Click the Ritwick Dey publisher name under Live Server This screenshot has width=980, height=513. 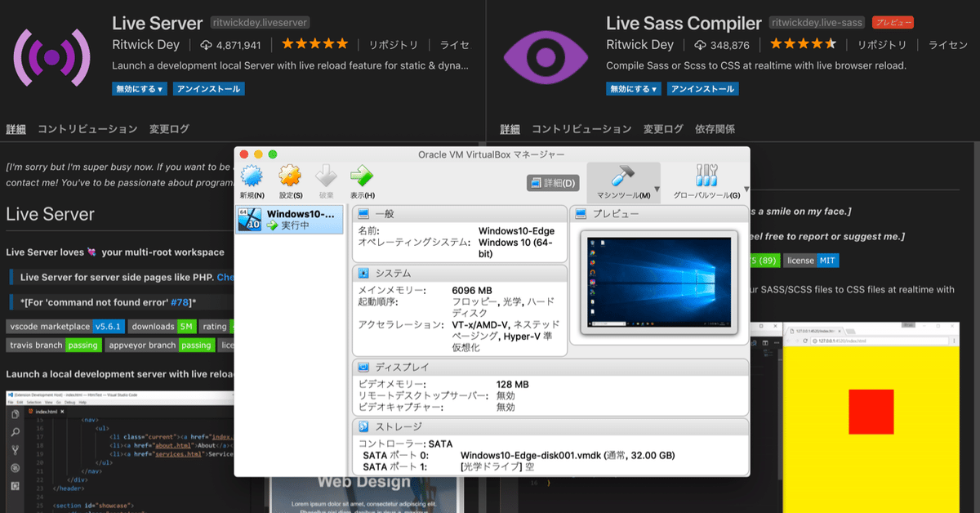click(146, 45)
